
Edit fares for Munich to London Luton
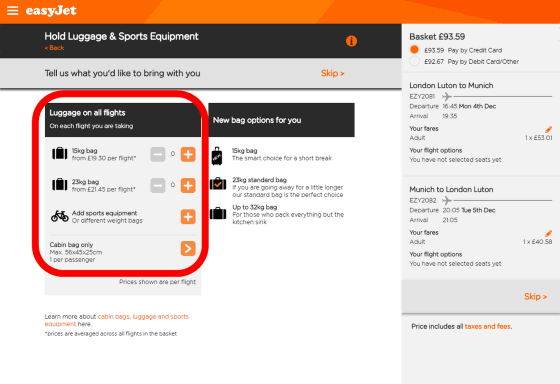point(549,233)
